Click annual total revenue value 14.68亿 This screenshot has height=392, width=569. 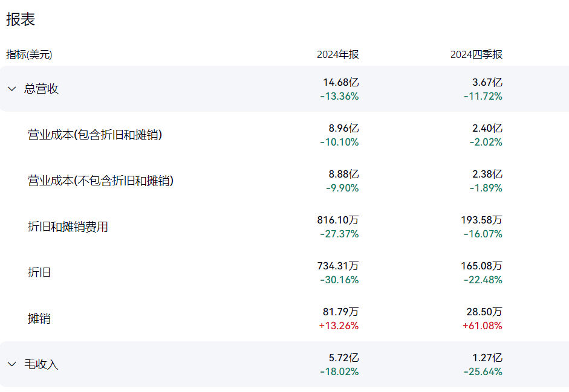click(x=340, y=82)
